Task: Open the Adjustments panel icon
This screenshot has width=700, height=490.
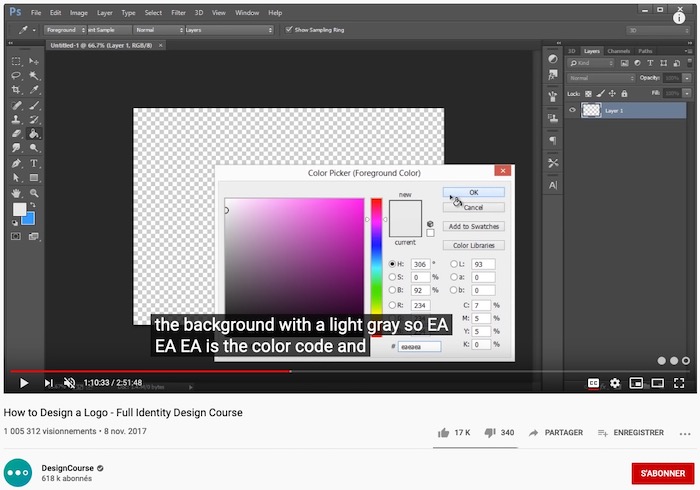Action: (x=553, y=59)
